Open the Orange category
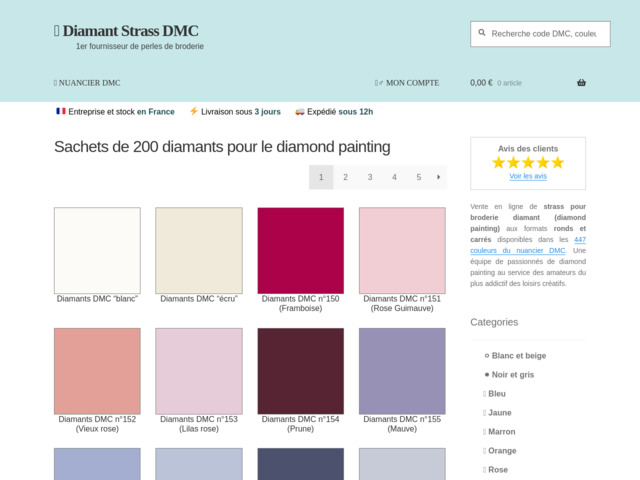This screenshot has width=640, height=480. click(x=502, y=451)
